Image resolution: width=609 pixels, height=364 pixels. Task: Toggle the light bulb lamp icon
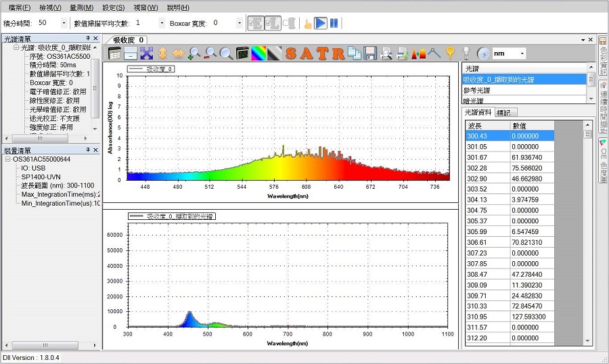[x=466, y=53]
